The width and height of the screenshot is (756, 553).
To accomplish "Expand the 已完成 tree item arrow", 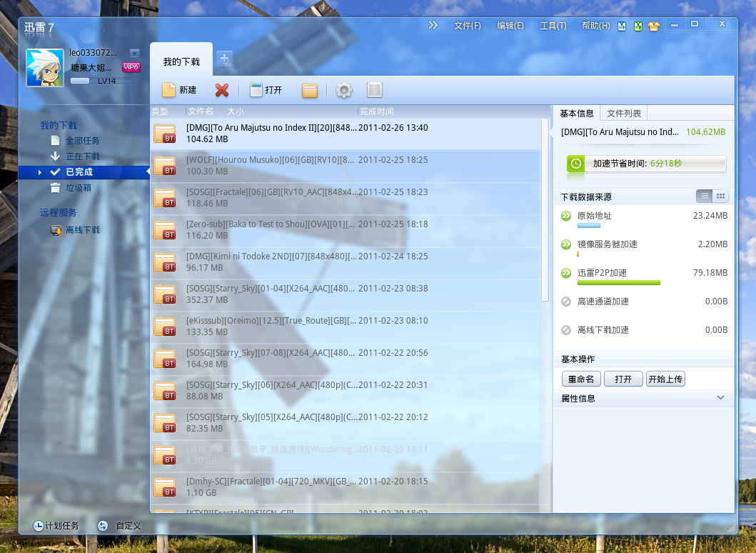I will [40, 172].
